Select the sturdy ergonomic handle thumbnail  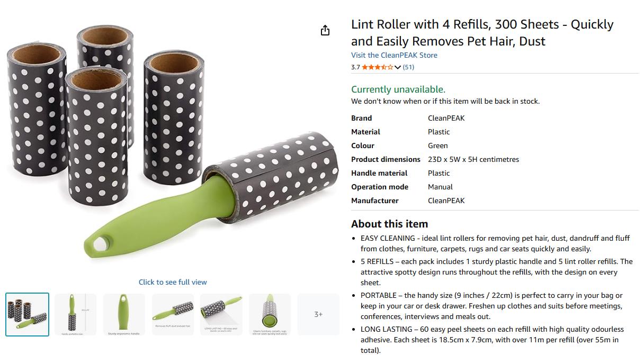(x=124, y=314)
